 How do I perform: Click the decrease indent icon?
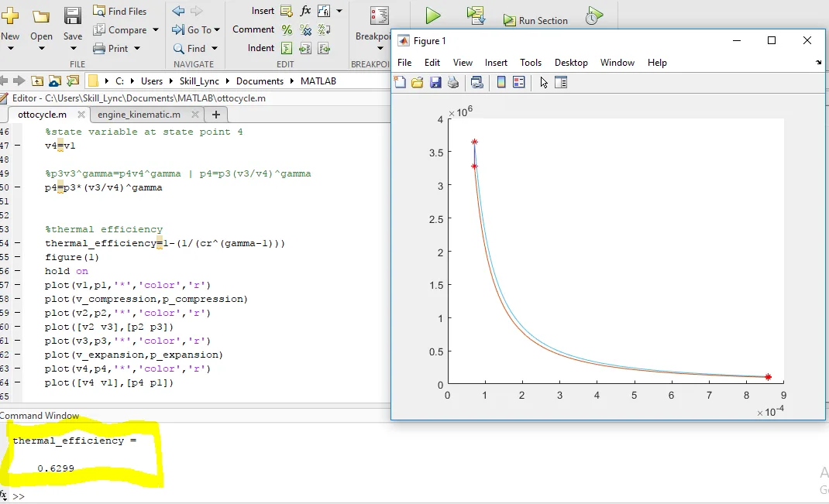(x=324, y=49)
